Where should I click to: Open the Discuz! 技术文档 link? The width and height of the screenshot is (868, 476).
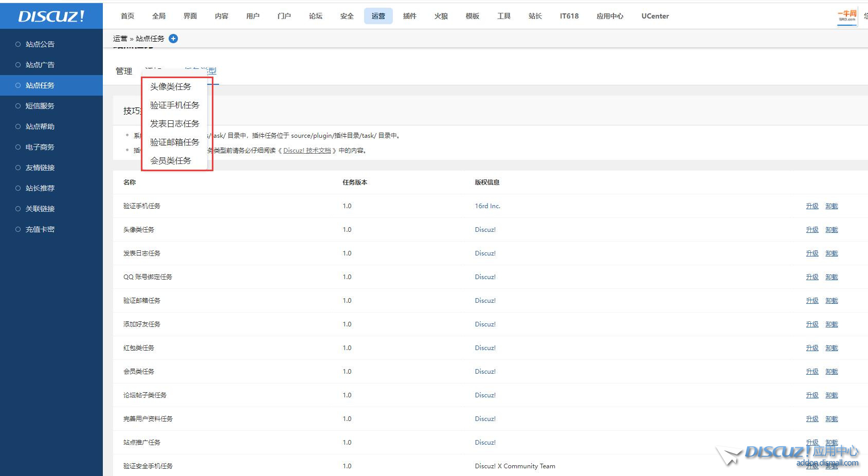coord(307,151)
